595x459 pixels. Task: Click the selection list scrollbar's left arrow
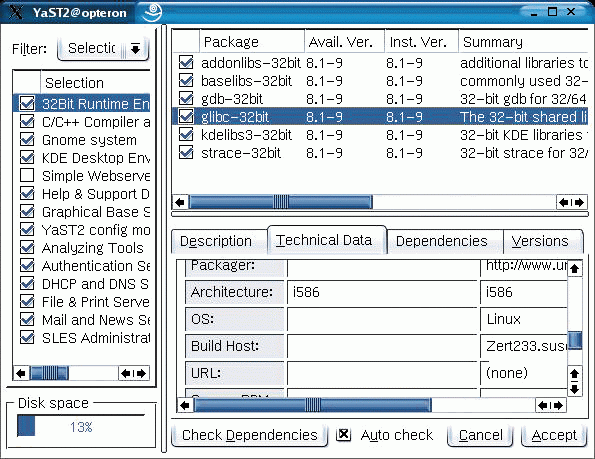tap(21, 373)
